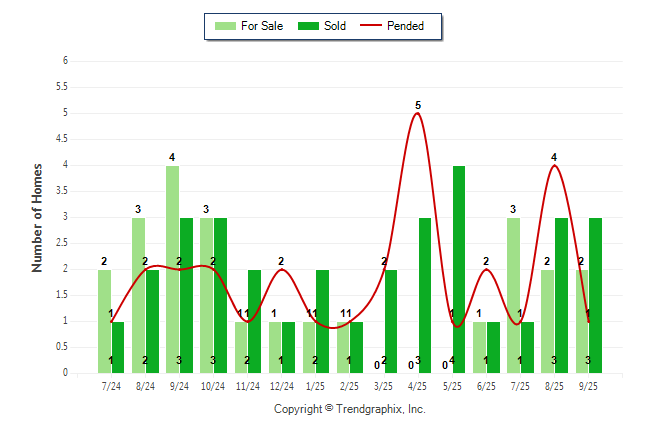Toggle the Sold series legend label
This screenshot has width=646, height=434.
(x=335, y=26)
